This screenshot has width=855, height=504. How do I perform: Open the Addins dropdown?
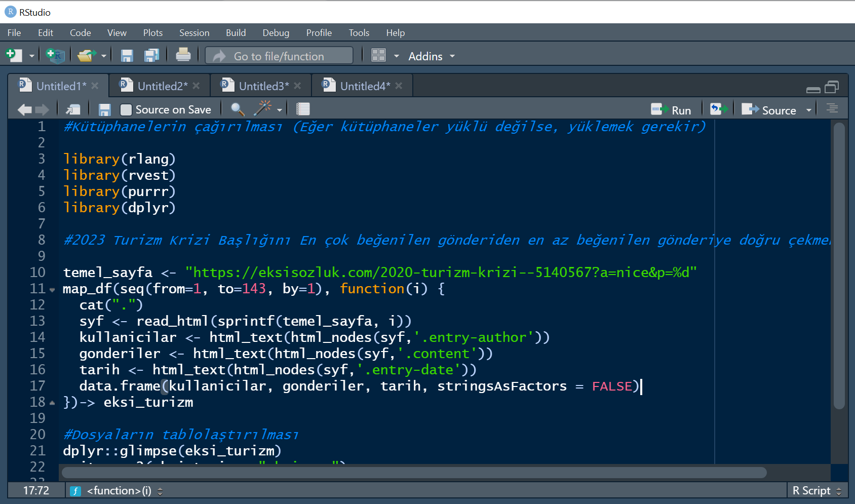pos(431,56)
